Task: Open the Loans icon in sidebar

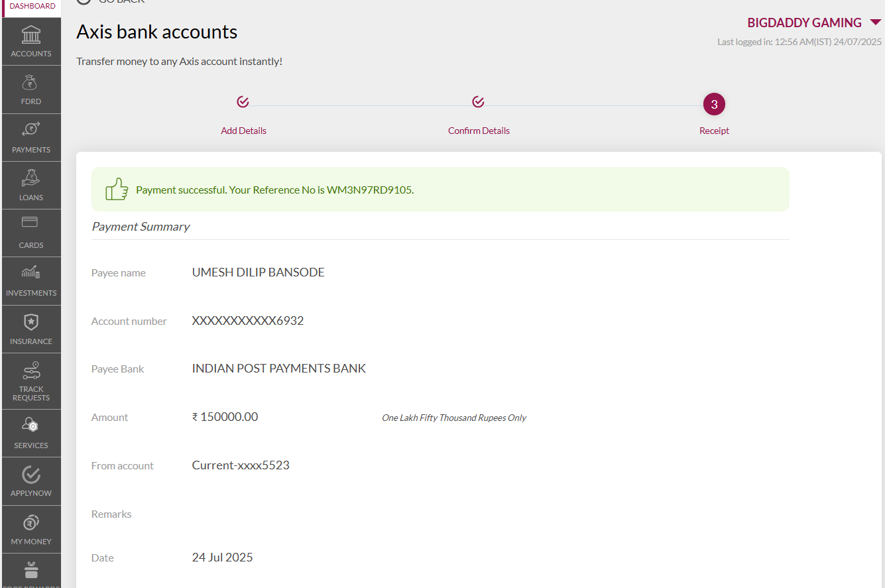Action: pyautogui.click(x=31, y=178)
